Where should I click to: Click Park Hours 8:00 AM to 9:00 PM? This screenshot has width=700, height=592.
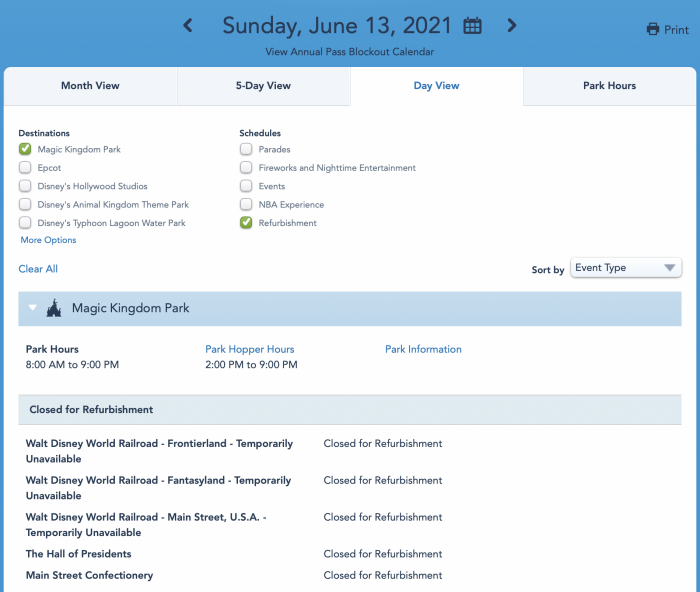tap(72, 365)
